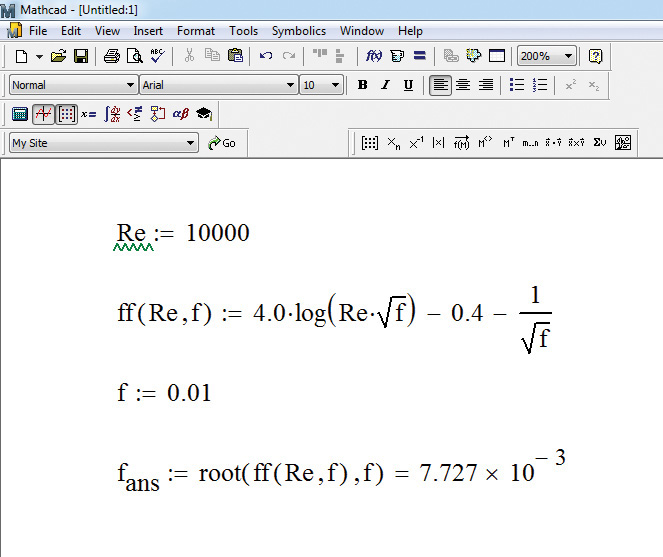
Task: Select center text alignment button
Action: (463, 85)
